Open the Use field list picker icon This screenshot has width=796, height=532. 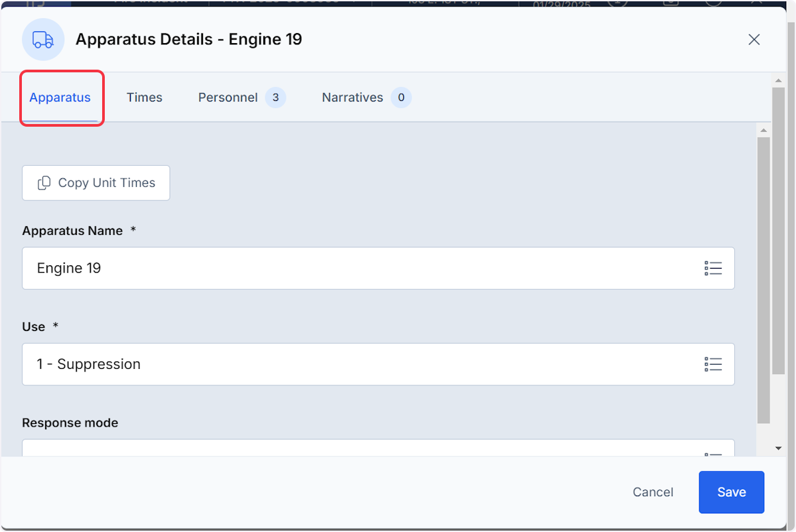(713, 364)
